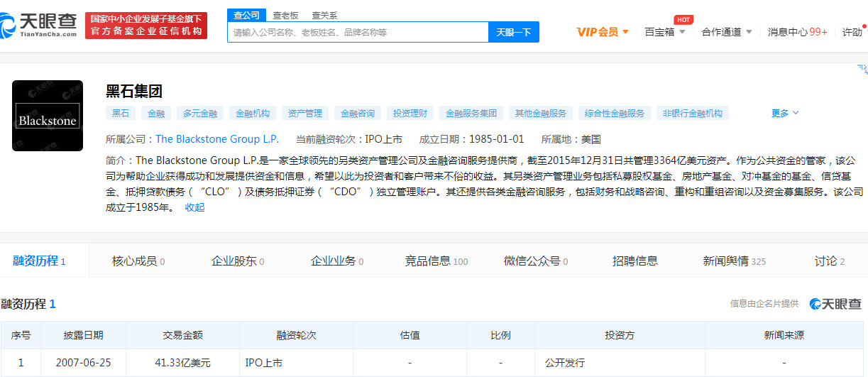The width and height of the screenshot is (868, 377).
Task: Open the VIP会员 dropdown
Action: [x=603, y=32]
